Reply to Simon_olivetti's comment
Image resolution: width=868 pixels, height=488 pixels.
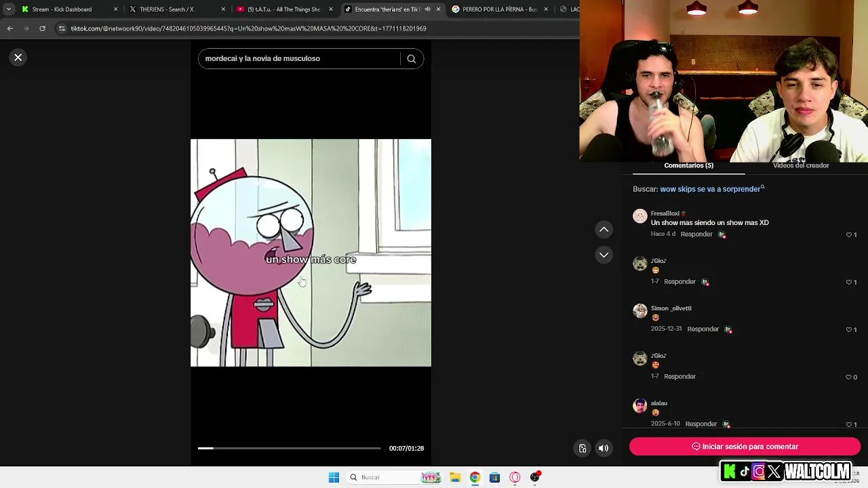[703, 329]
